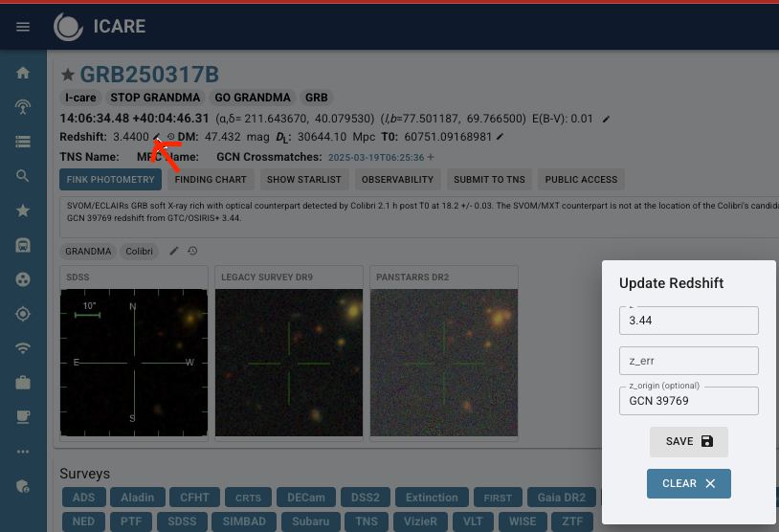Open the three-dots more sidebar icon
This screenshot has width=779, height=532.
pos(23,452)
